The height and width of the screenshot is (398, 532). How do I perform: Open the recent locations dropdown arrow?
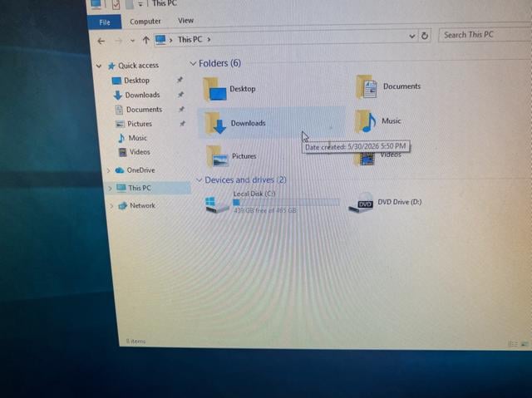pos(132,41)
